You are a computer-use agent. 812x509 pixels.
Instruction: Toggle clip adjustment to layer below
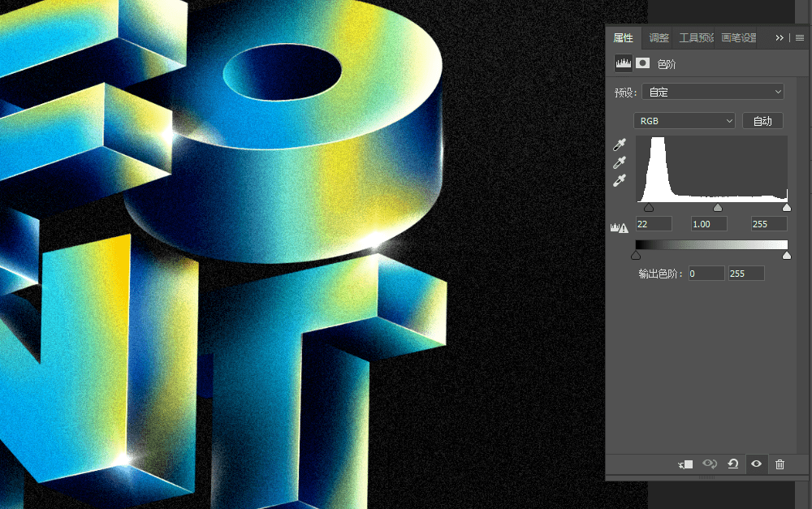point(686,464)
